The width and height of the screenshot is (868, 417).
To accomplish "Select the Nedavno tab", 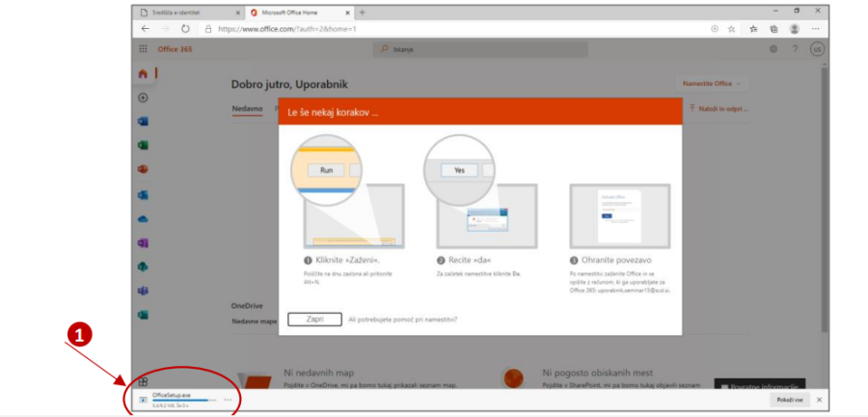I will 247,108.
